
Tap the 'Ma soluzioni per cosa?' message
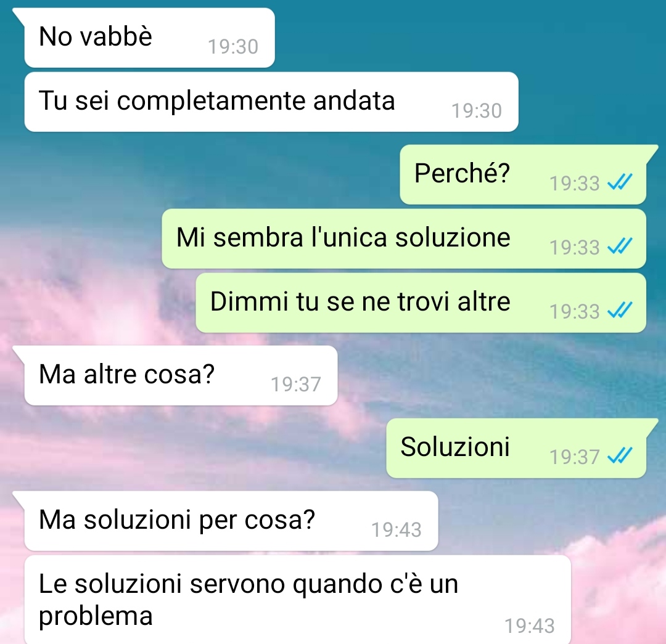point(231,521)
